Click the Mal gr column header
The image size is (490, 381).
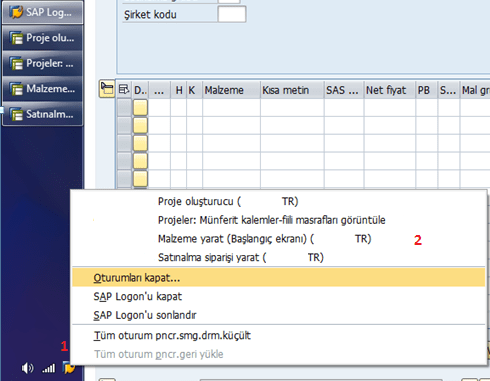(475, 90)
